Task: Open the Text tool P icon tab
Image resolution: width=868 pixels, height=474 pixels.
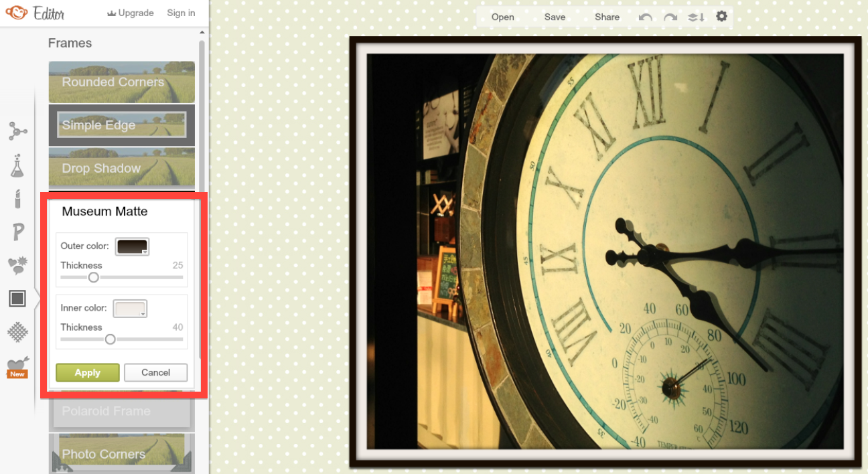Action: point(18,232)
